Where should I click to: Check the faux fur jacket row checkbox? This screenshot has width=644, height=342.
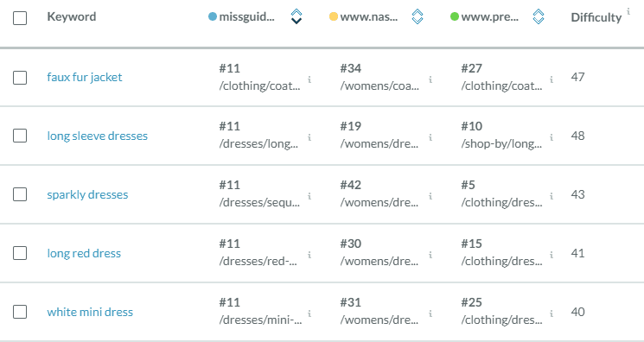[20, 77]
